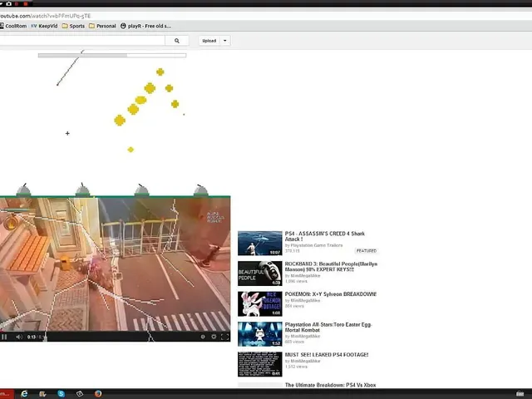
Task: Open the Pokemon Sylveon video thumbnail
Action: 260,303
